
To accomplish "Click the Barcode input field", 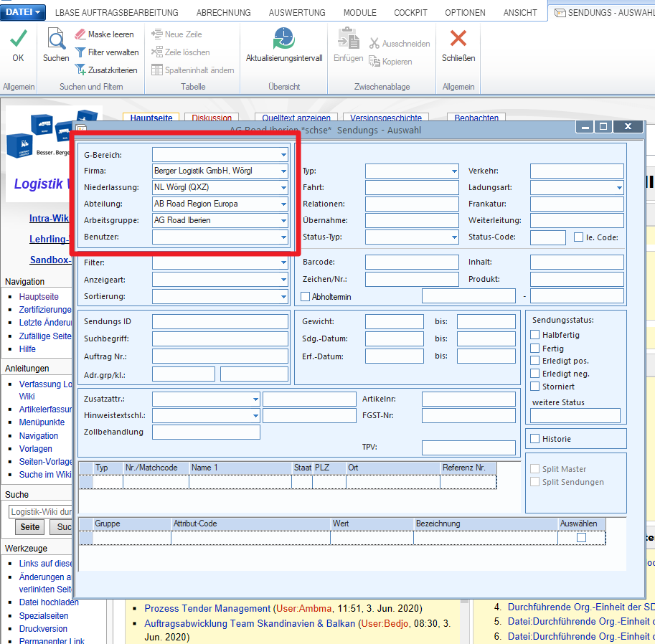I will [412, 262].
